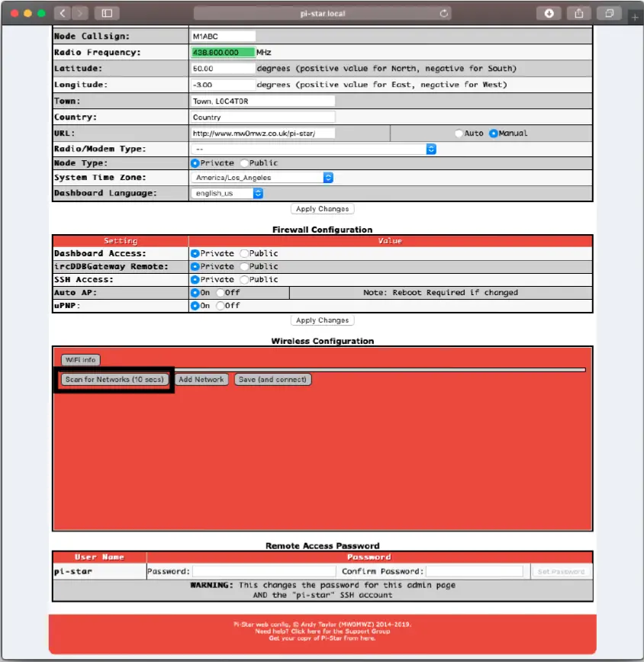Image resolution: width=644 pixels, height=662 pixels.
Task: Show the Safari sidebar
Action: tap(107, 13)
